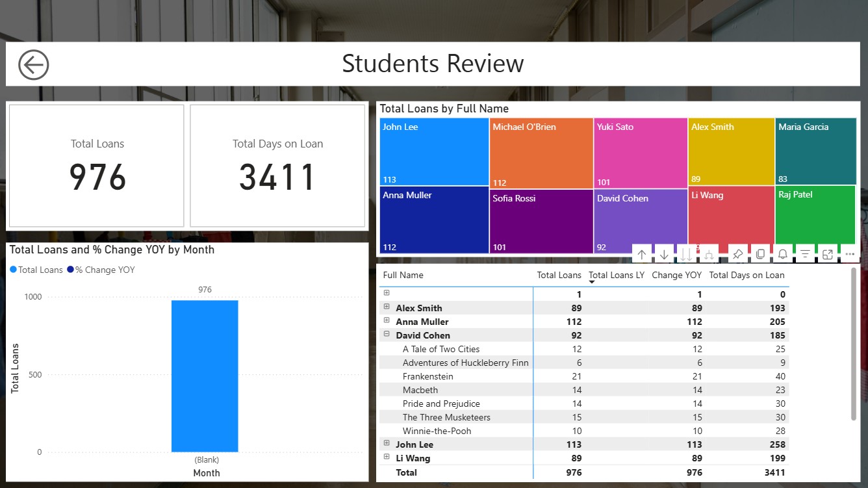
Task: Open the more options ellipsis menu
Action: (x=850, y=255)
